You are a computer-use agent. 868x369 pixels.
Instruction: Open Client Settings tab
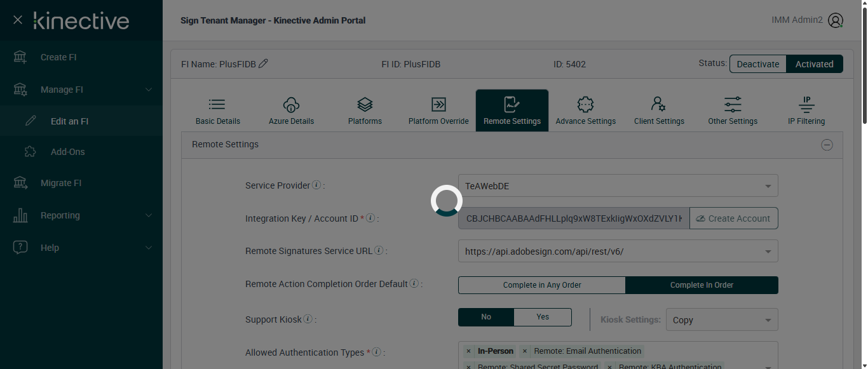(659, 111)
